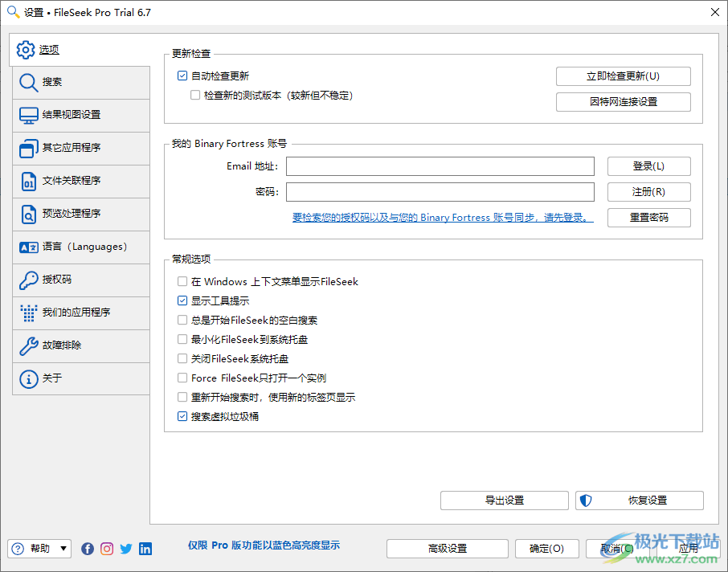The width and height of the screenshot is (728, 572).
Task: Enable 在 Windows 上下文菜单显示FileSeek
Action: (182, 281)
